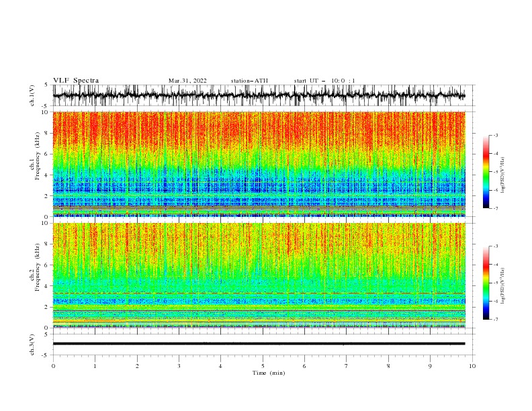This screenshot has height=411, width=532.
Task: Click the "5" tick on ch.1(V) axis
Action: tap(46, 85)
